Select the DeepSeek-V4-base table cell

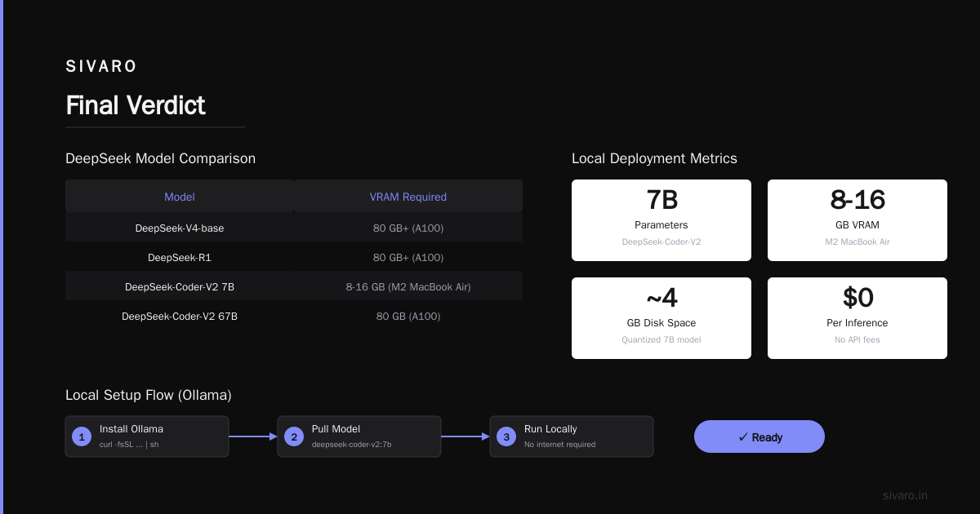pos(180,228)
